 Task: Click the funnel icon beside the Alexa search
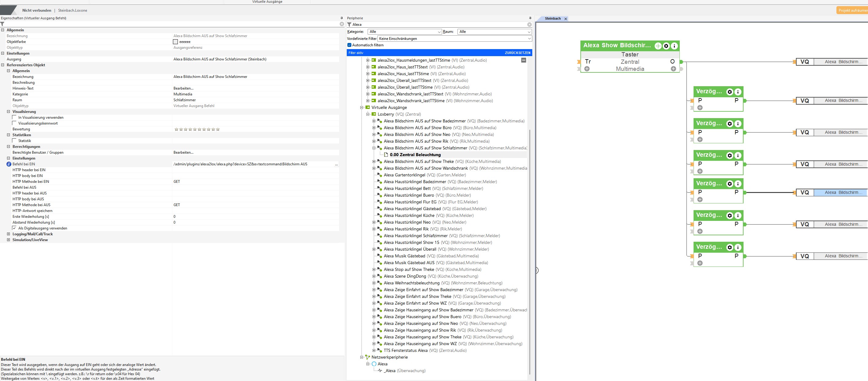[350, 25]
